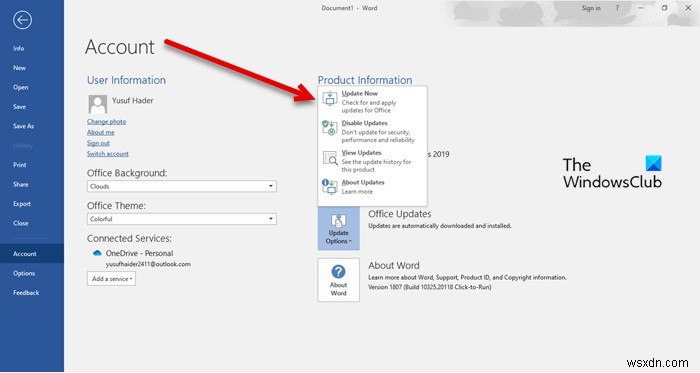The image size is (700, 373).
Task: Open the Office Theme dropdown
Action: [182, 219]
